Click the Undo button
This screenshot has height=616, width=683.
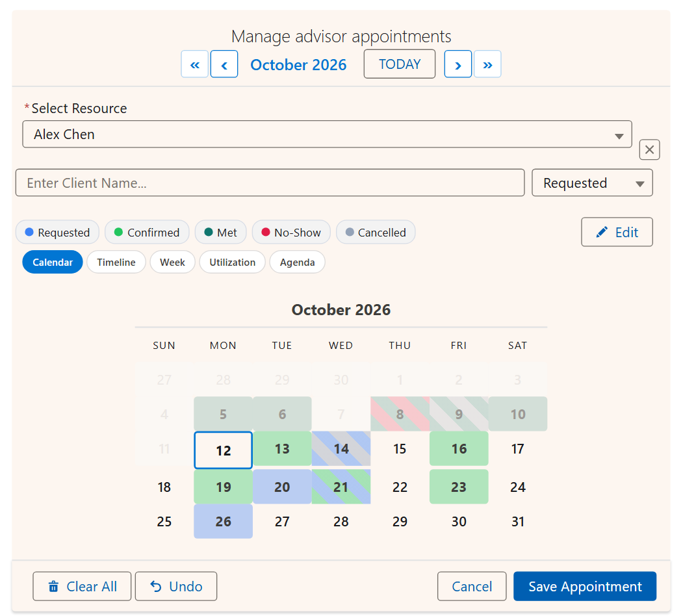coord(176,586)
